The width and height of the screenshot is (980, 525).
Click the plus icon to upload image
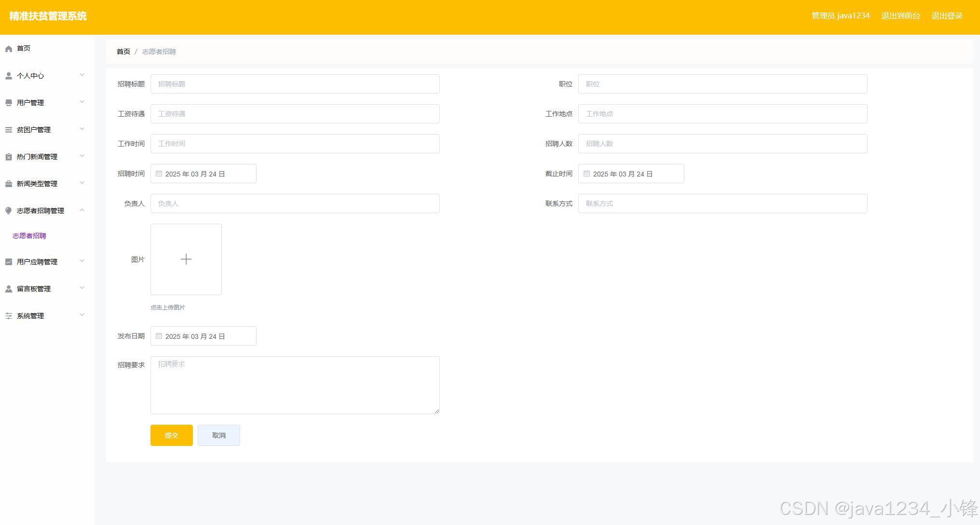point(186,259)
